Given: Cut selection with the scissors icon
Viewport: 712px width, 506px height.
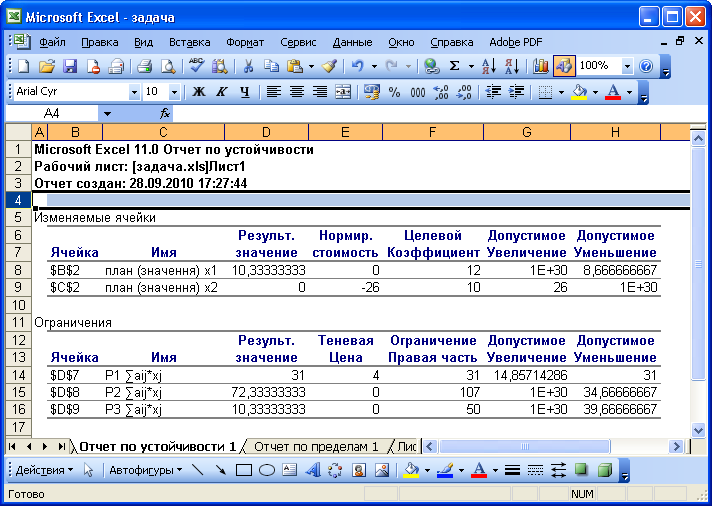Looking at the screenshot, I should pos(248,66).
